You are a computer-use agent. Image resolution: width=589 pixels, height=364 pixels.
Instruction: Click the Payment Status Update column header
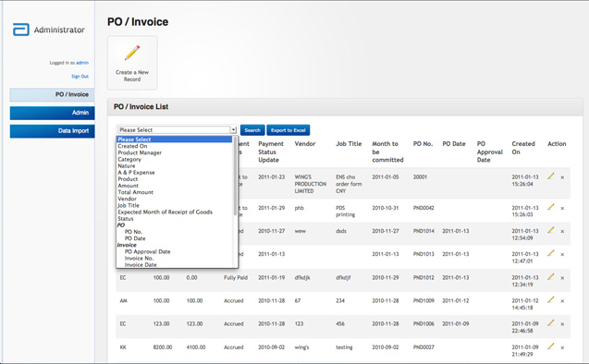pyautogui.click(x=271, y=152)
